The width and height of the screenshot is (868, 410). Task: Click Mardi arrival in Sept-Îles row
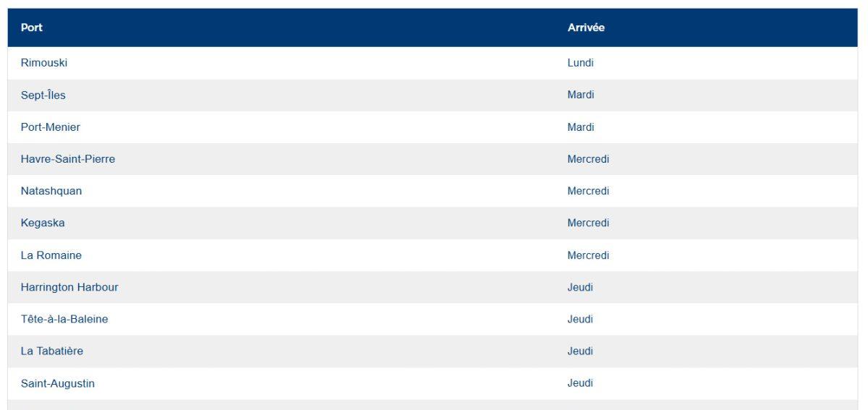click(581, 95)
